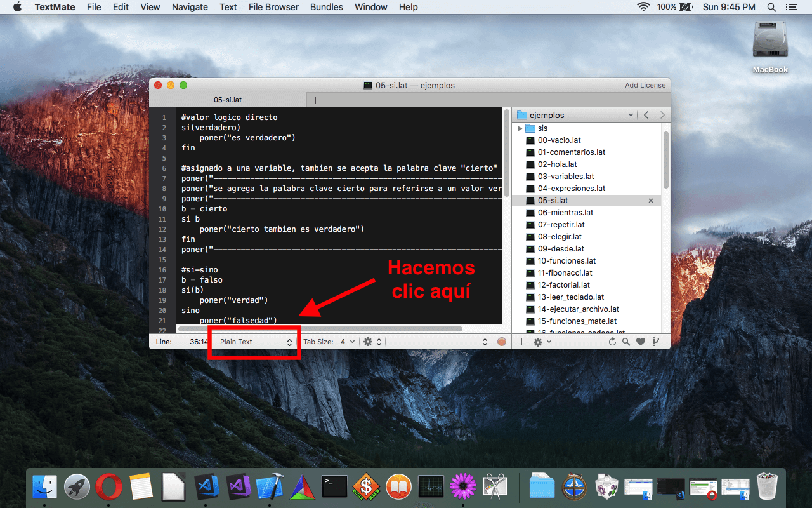This screenshot has height=508, width=812.
Task: Go back in file browser history
Action: [x=646, y=115]
